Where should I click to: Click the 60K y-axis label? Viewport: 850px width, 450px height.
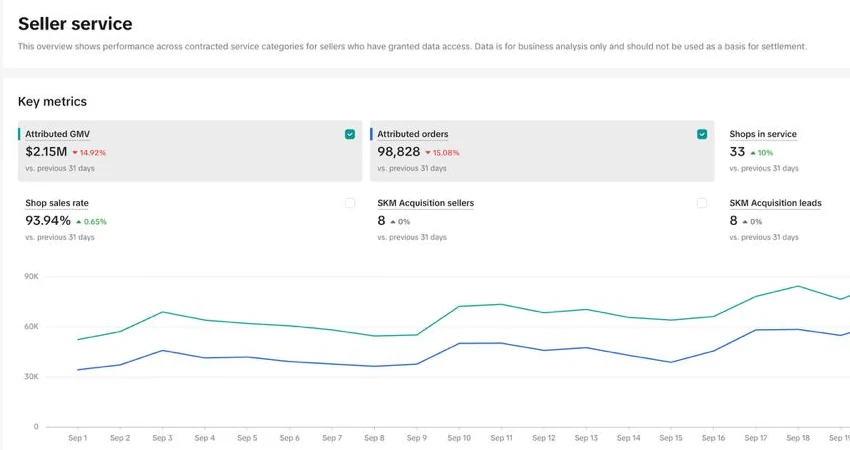click(x=31, y=326)
